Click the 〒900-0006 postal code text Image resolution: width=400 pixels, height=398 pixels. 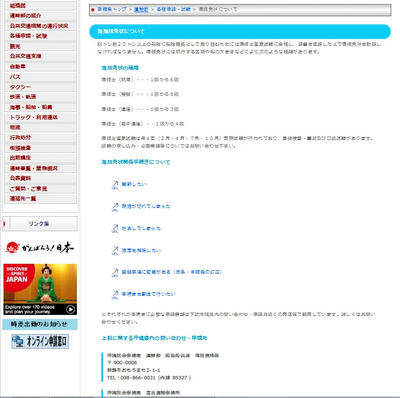coord(122,363)
